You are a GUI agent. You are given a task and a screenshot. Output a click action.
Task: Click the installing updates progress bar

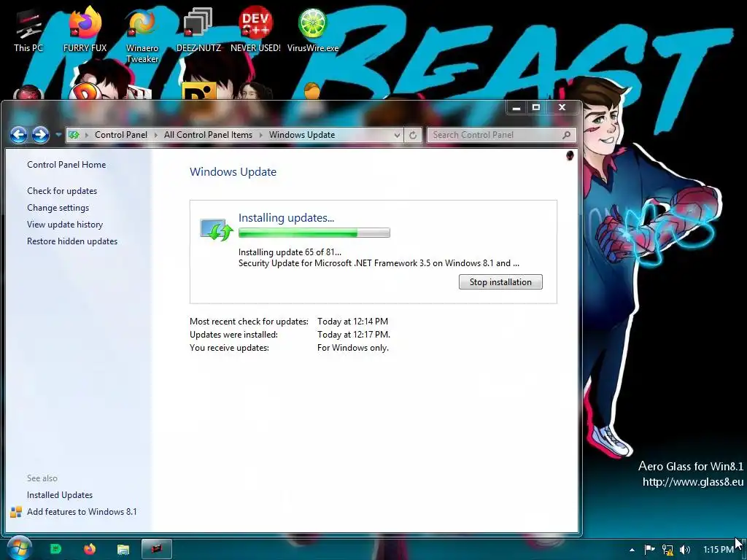tap(314, 233)
